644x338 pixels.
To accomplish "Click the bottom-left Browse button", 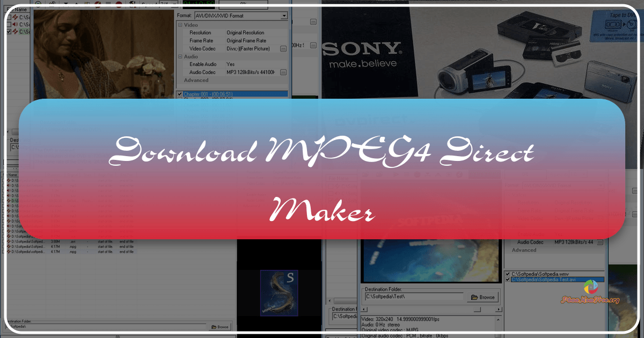I will tap(221, 327).
